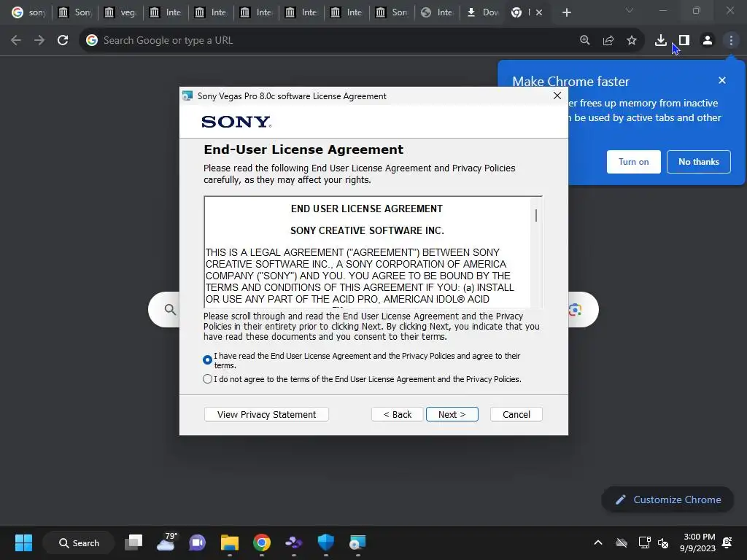Go Back in the Sony installer
The image size is (747, 560).
[x=398, y=414]
